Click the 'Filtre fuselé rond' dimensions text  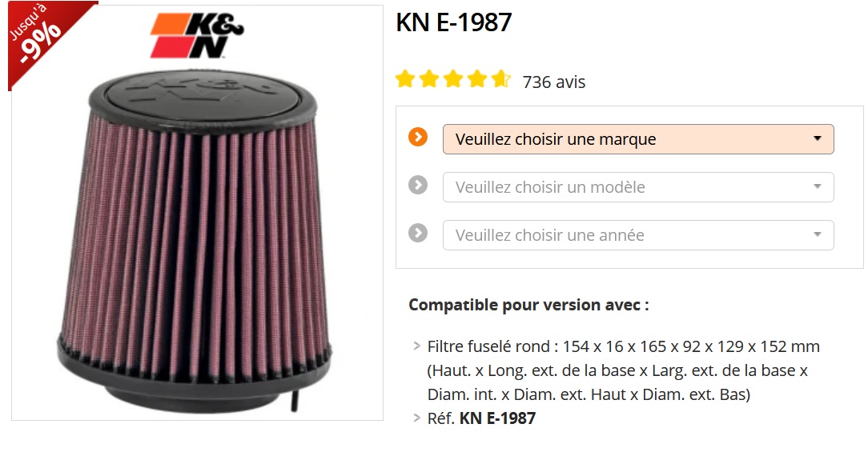point(623,370)
